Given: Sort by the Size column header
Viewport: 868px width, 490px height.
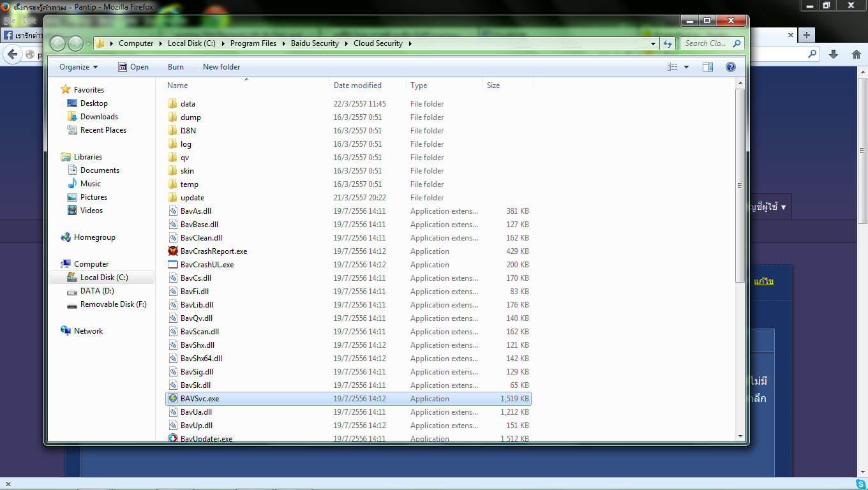Looking at the screenshot, I should click(x=508, y=85).
